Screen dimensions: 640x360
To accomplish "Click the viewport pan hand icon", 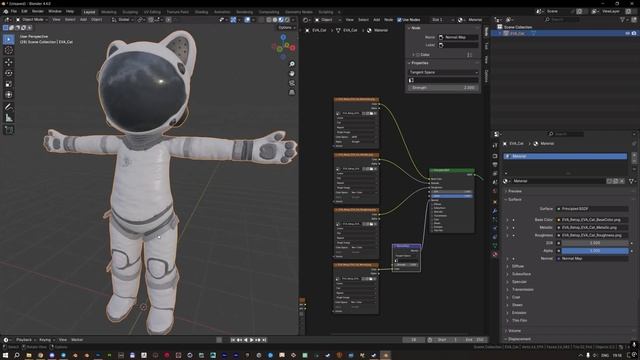I will [x=292, y=73].
